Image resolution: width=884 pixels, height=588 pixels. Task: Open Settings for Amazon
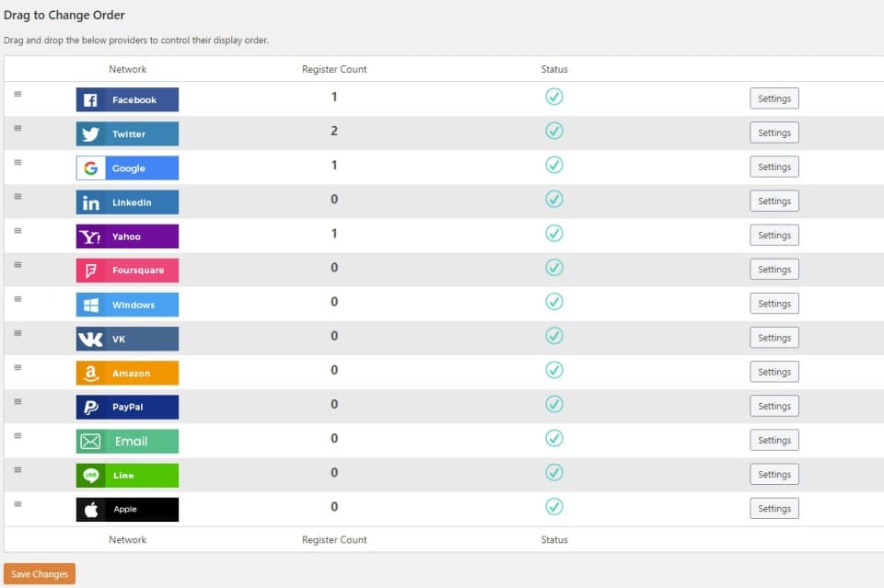tap(774, 372)
